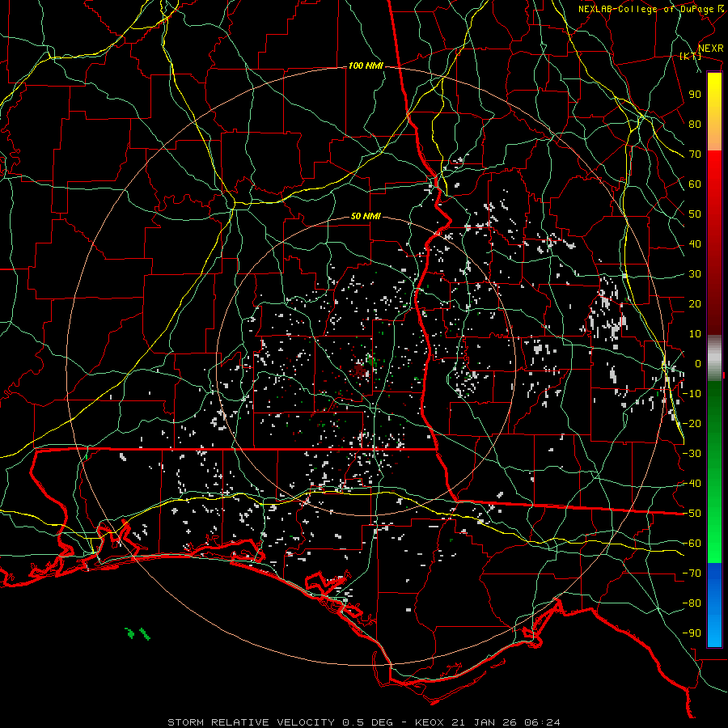
Task: Click the 70 value on the color scale
Action: (x=695, y=154)
